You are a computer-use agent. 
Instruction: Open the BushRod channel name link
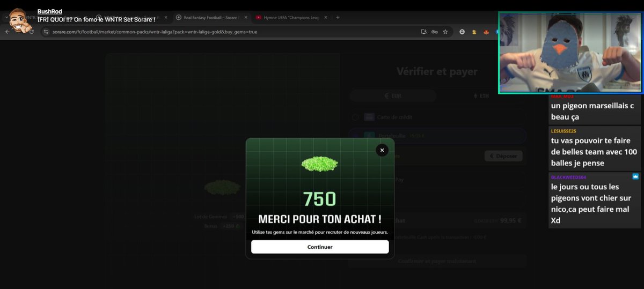49,12
